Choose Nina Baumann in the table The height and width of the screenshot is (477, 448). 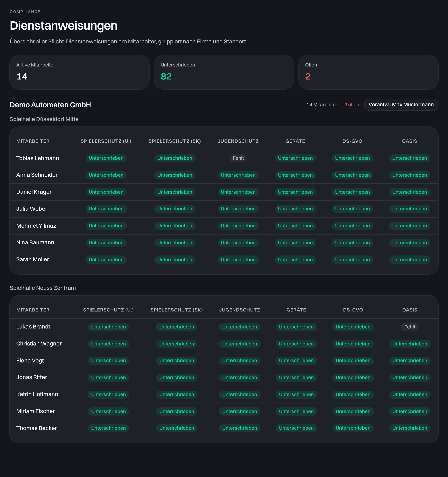pyautogui.click(x=35, y=243)
